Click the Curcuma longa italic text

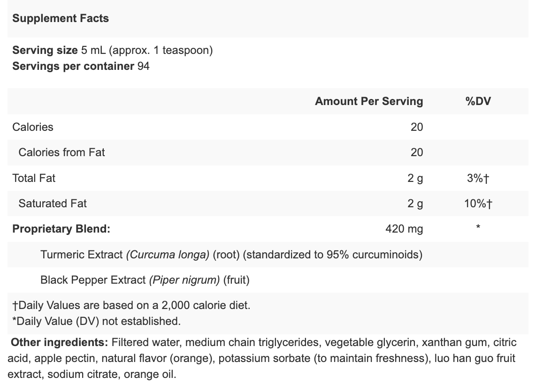click(x=168, y=255)
